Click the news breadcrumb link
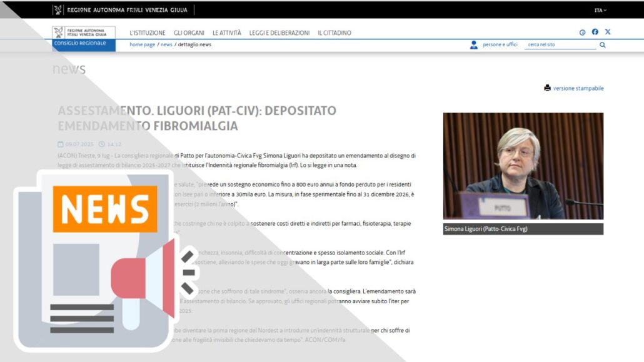Viewport: 644px width, 362px height. tap(166, 44)
